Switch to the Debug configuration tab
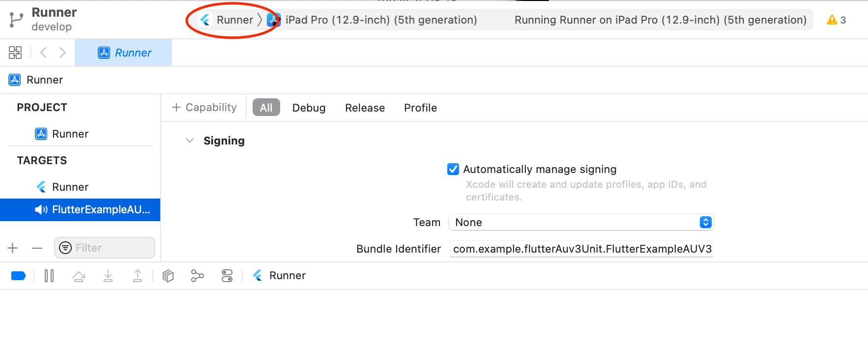Image resolution: width=868 pixels, height=346 pixels. tap(309, 108)
